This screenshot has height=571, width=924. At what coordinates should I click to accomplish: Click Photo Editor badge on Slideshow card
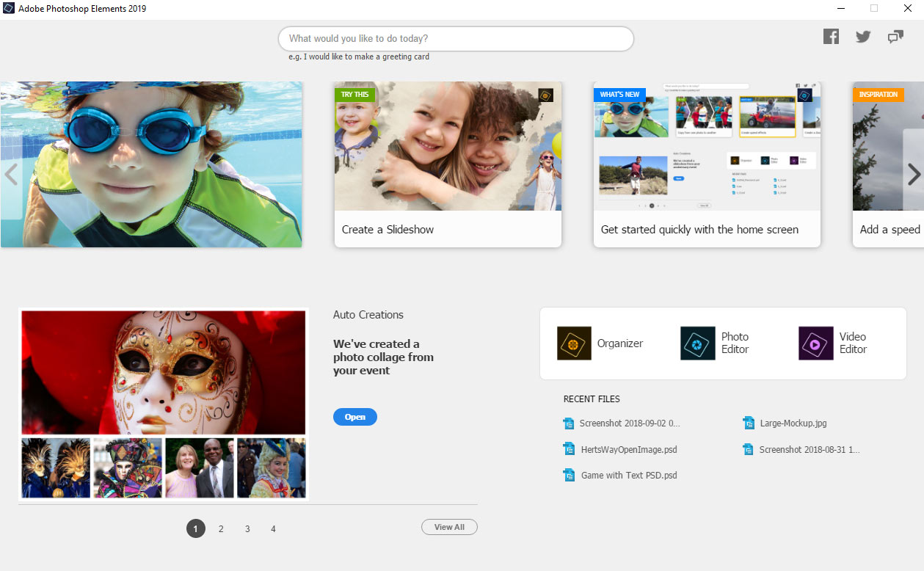coord(545,95)
